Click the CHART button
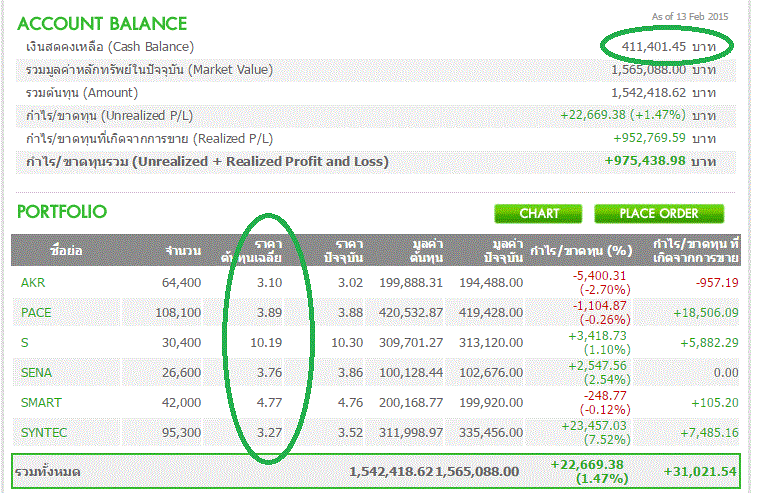 (539, 213)
